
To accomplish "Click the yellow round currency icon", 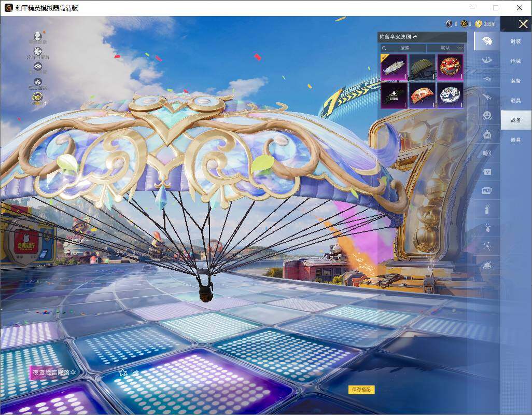I will click(464, 24).
